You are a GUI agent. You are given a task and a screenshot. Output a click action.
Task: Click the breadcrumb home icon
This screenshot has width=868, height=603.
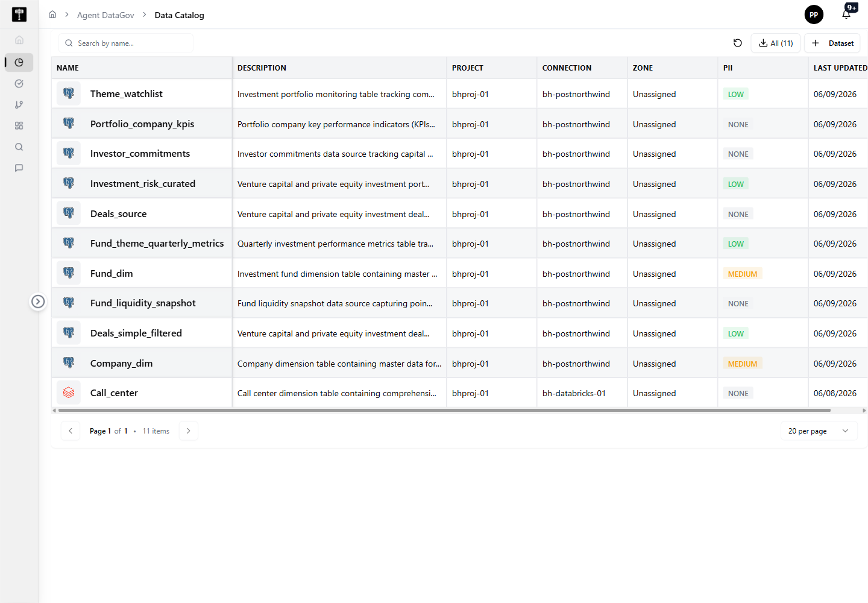[x=52, y=14]
